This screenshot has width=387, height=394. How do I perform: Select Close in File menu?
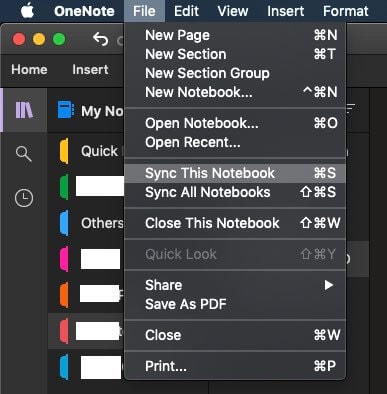point(235,335)
